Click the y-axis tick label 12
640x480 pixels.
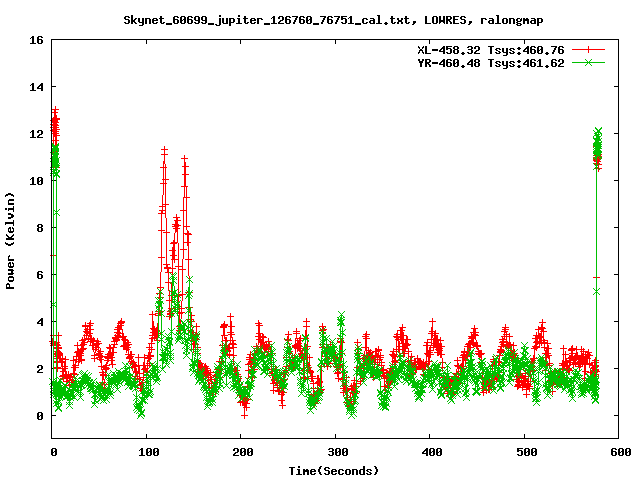[x=36, y=134]
